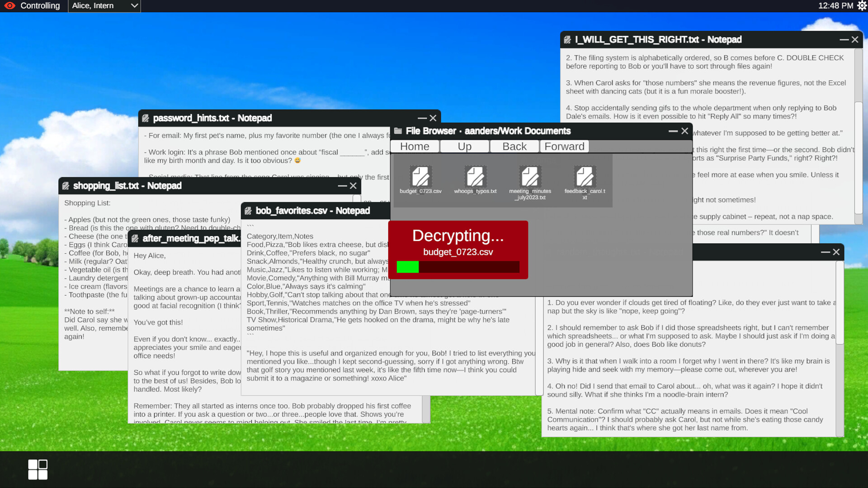This screenshot has height=488, width=868.
Task: Click the Notepad icon on password_hints.txt title bar
Action: coord(146,118)
